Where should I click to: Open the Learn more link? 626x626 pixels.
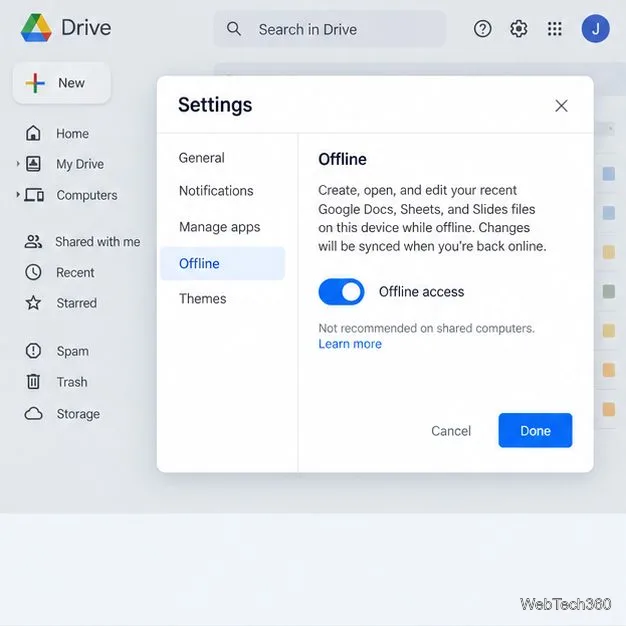tap(350, 344)
